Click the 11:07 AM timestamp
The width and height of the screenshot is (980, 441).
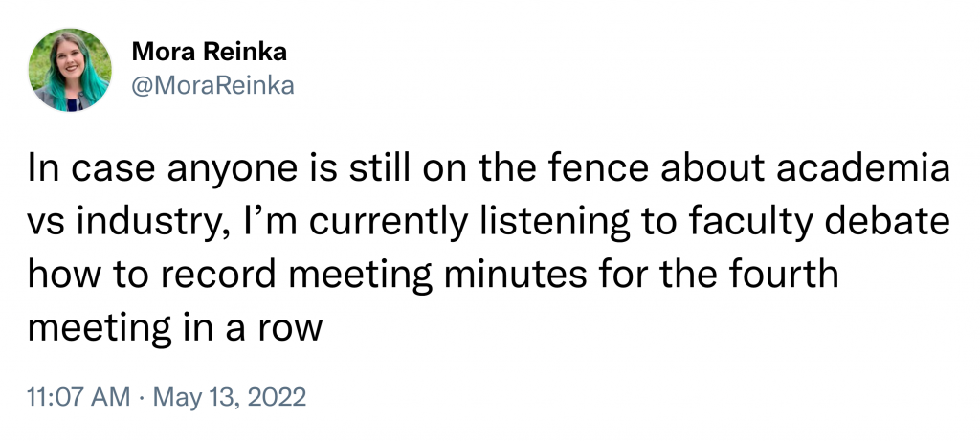pyautogui.click(x=78, y=397)
